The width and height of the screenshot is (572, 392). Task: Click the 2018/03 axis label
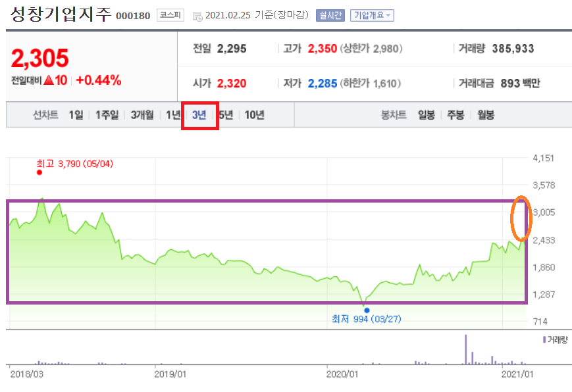pyautogui.click(x=26, y=374)
